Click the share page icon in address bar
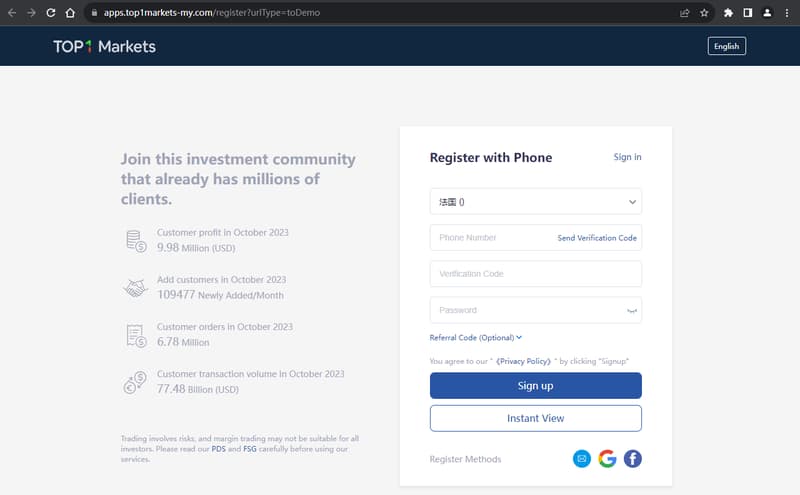The width and height of the screenshot is (800, 495). 685,13
